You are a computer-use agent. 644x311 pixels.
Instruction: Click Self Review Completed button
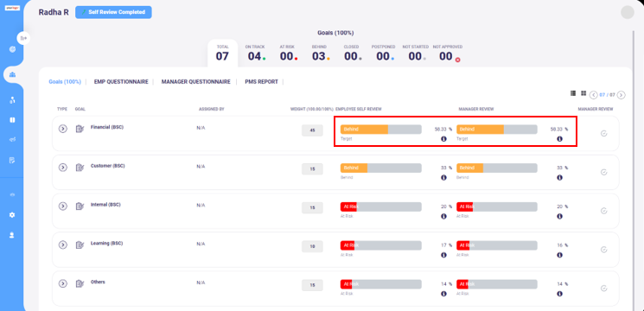tap(113, 12)
